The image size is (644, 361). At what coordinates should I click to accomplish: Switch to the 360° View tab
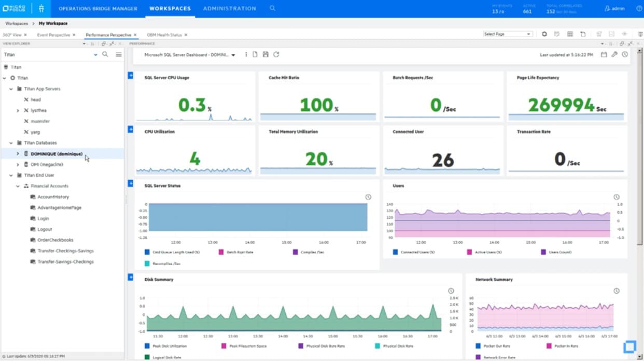pos(12,35)
